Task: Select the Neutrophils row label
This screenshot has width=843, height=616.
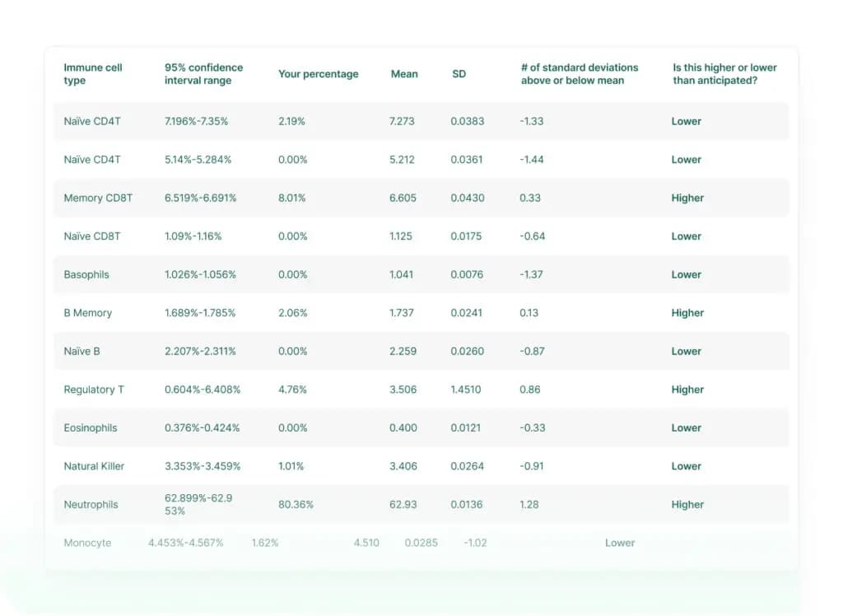Action: (x=91, y=505)
